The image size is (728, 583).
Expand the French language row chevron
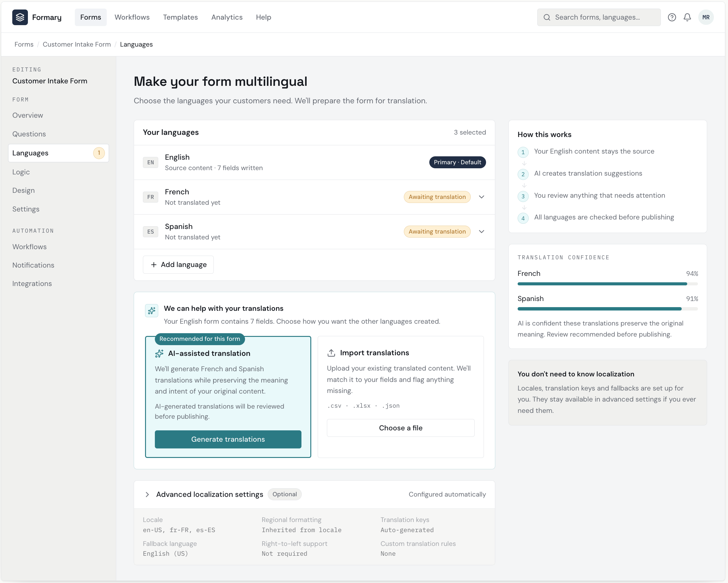point(481,197)
